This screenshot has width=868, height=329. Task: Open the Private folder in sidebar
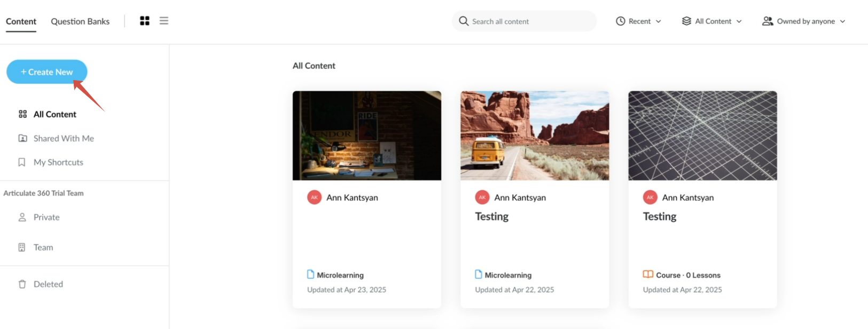pyautogui.click(x=46, y=217)
